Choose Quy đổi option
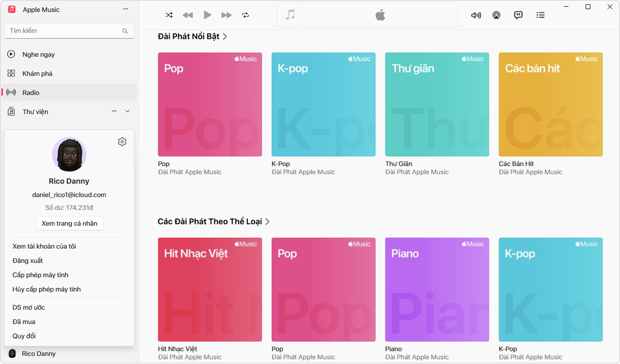Image resolution: width=620 pixels, height=364 pixels. (24, 336)
